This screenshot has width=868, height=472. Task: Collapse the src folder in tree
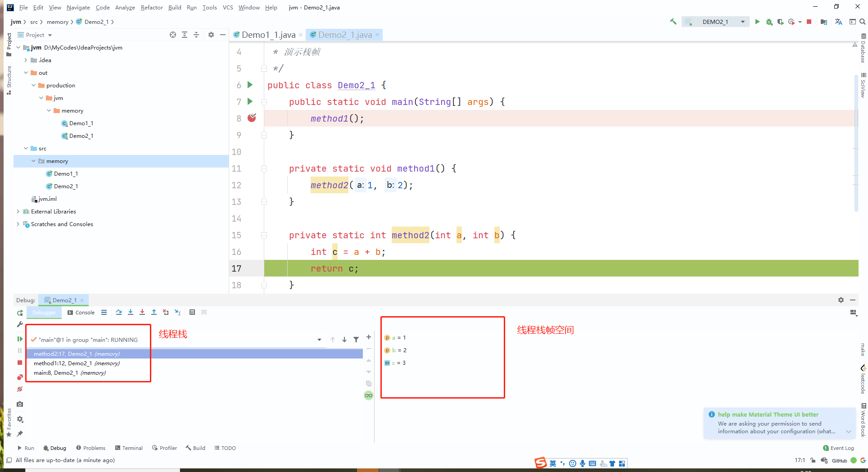(26, 148)
